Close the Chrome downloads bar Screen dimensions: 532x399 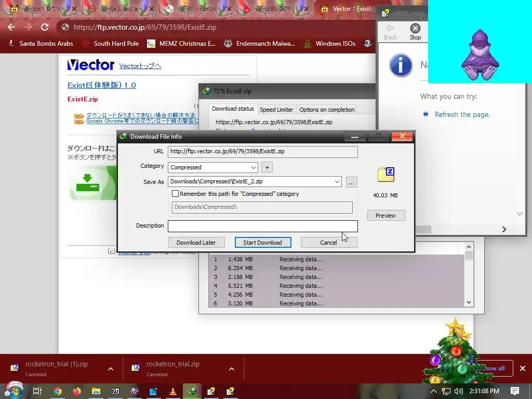[x=523, y=368]
